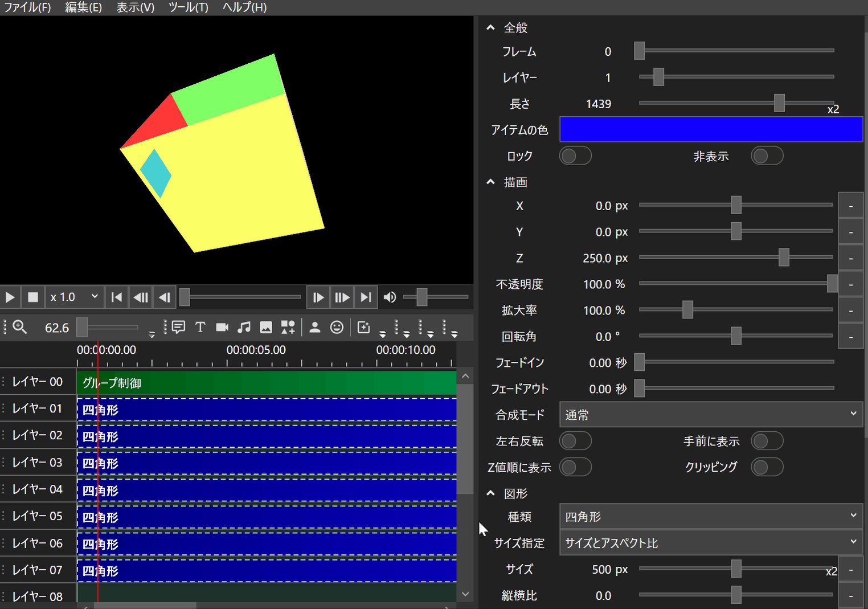This screenshot has width=868, height=609.
Task: Click the minus button beside the X value
Action: [x=851, y=206]
